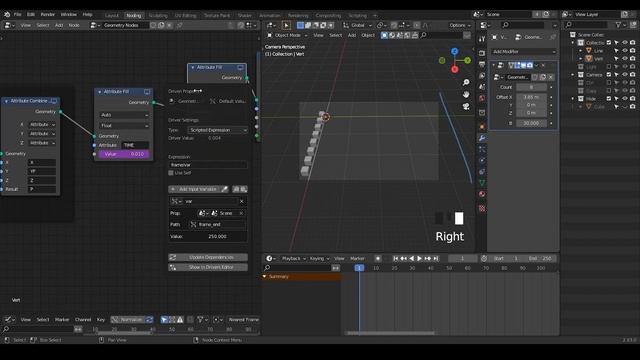Collapse the Collection tree item

coord(573,42)
